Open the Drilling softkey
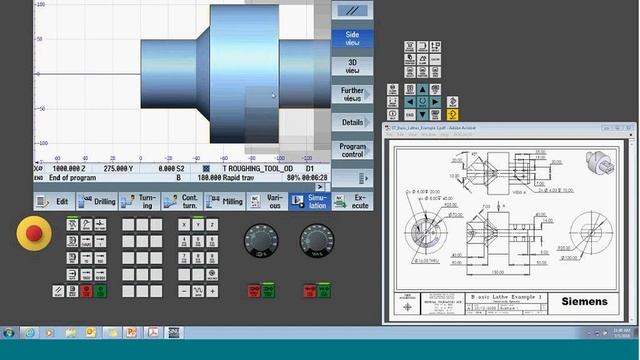This screenshot has height=360, width=640. click(x=97, y=202)
